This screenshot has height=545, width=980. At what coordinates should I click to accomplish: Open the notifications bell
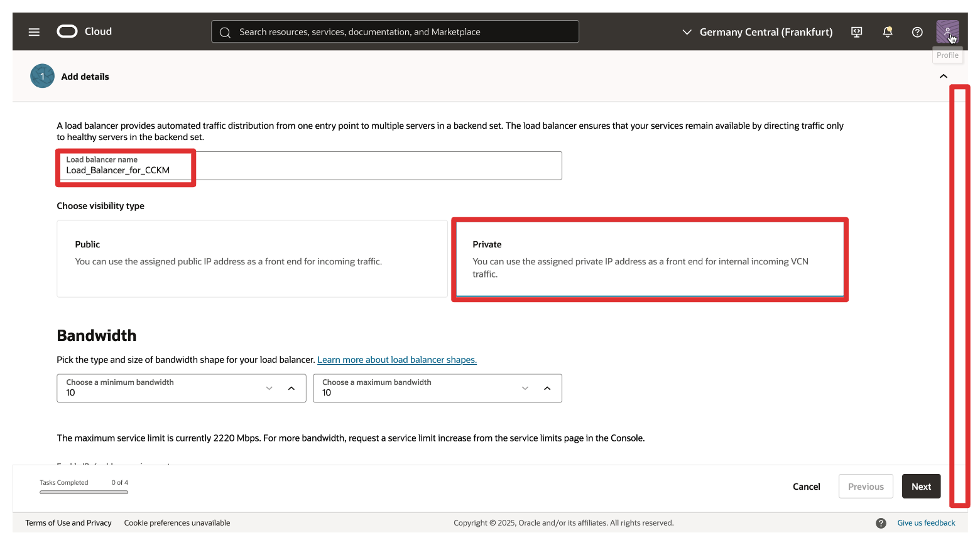[887, 32]
